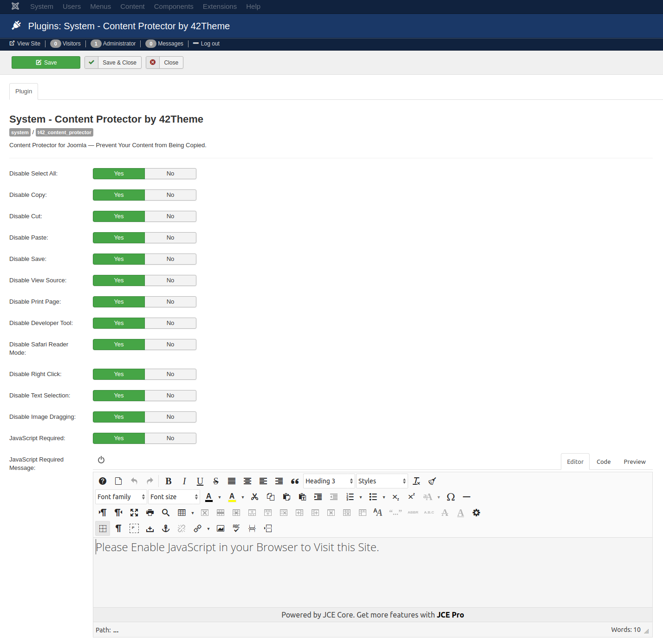663x644 pixels.
Task: Center align the text
Action: [247, 481]
